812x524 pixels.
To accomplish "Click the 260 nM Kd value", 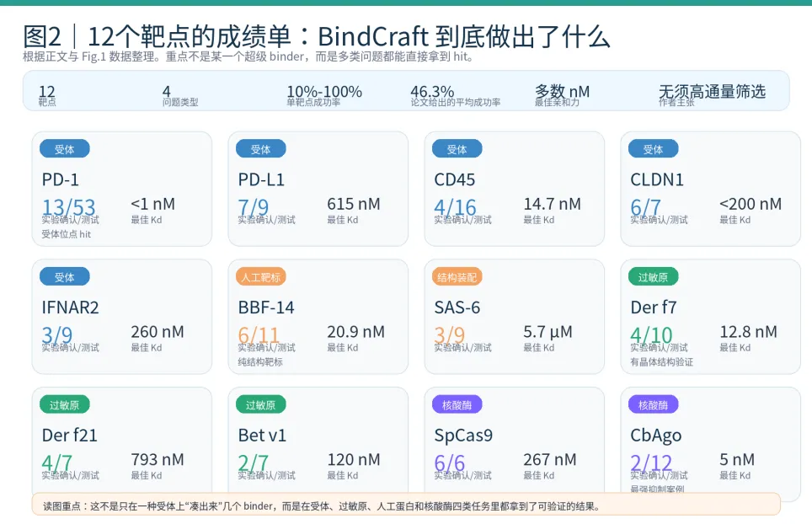I will coord(158,331).
